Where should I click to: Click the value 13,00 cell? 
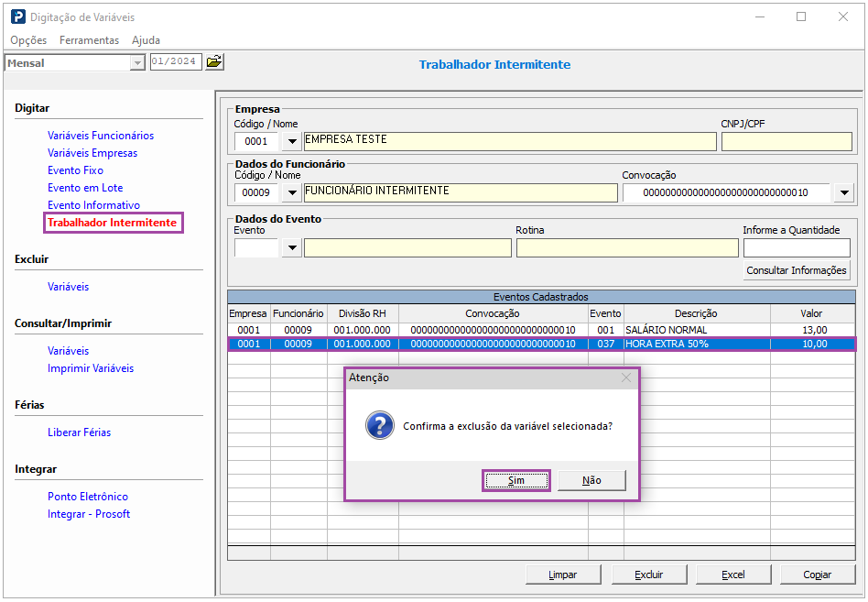(812, 330)
